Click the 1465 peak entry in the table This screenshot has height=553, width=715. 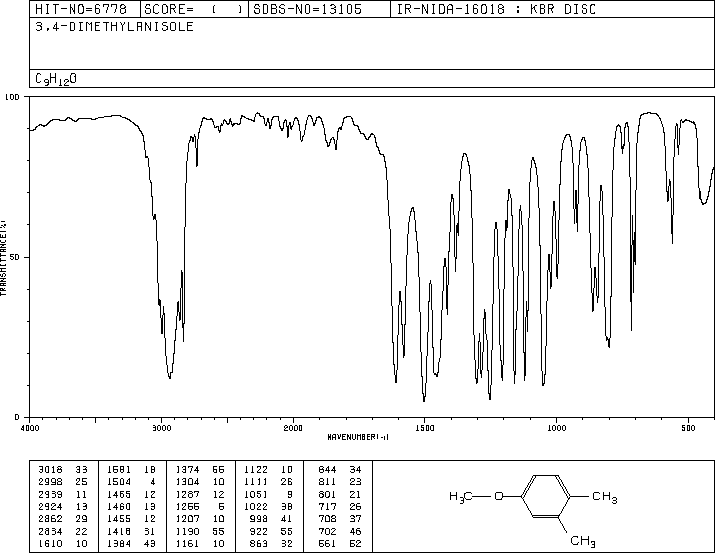pos(131,495)
